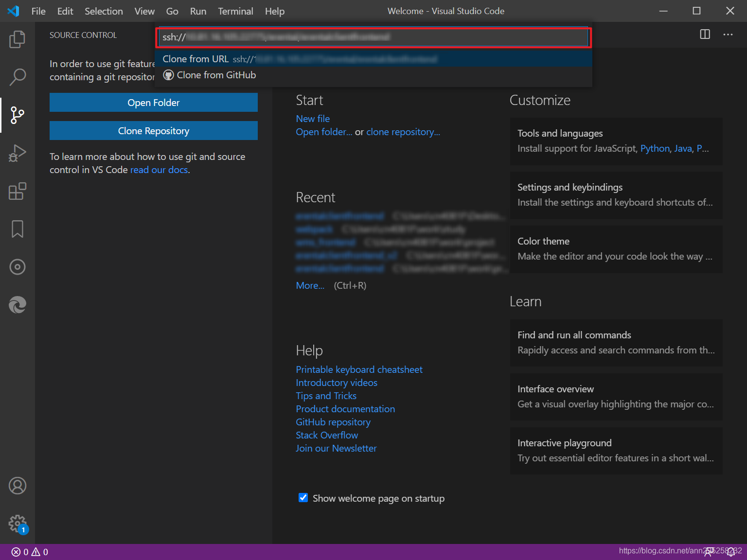The height and width of the screenshot is (560, 747).
Task: Click the VS Code logo icon
Action: click(13, 11)
